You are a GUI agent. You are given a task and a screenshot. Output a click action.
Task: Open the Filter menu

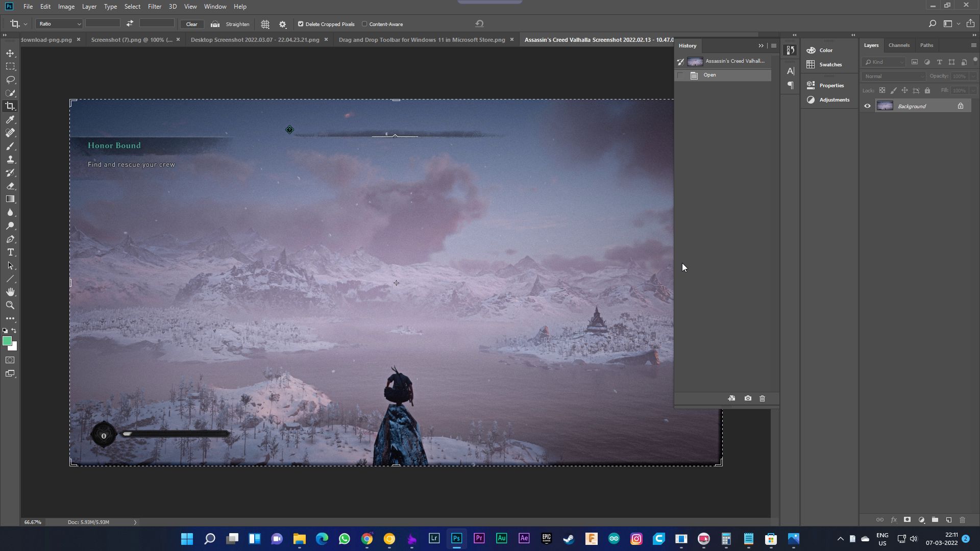coord(154,6)
